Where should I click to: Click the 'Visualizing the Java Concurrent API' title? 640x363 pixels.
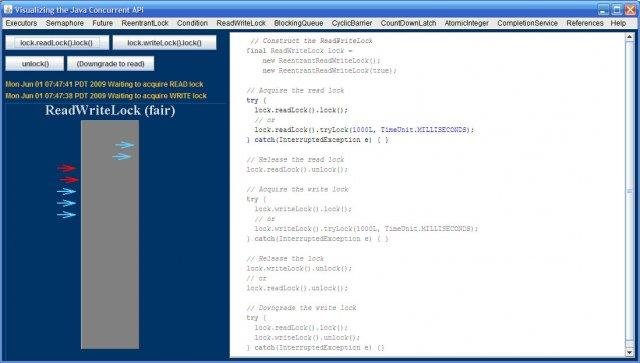79,9
